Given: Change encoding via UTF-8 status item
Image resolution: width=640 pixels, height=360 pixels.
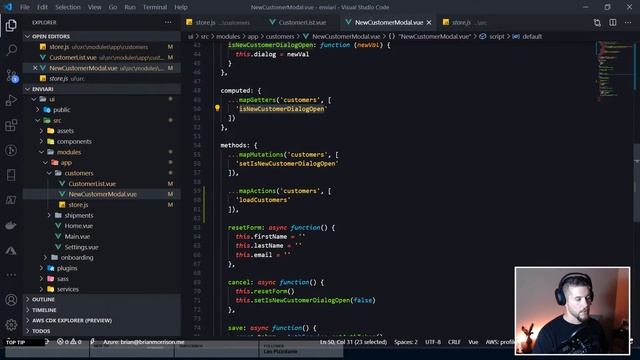Looking at the screenshot, I should (433, 342).
